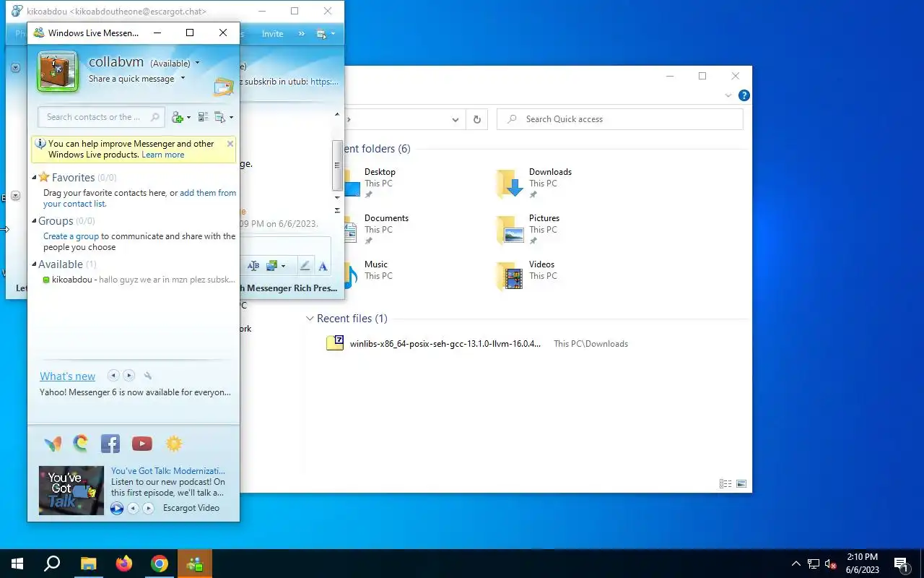924x578 pixels.
Task: Go to next Escargot Video item
Action: point(148,509)
